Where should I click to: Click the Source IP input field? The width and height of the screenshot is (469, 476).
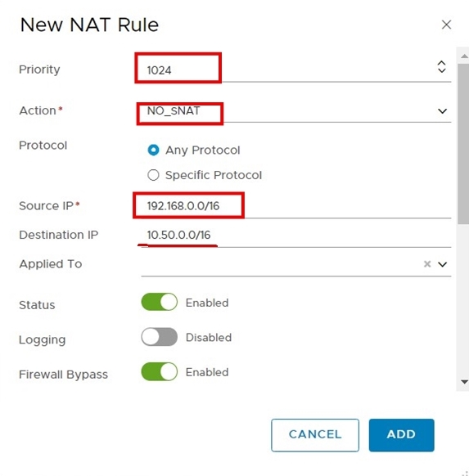pyautogui.click(x=296, y=206)
